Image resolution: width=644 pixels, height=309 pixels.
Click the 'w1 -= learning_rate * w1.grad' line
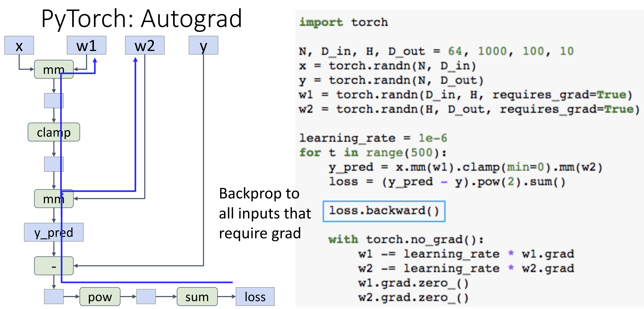[x=466, y=254]
